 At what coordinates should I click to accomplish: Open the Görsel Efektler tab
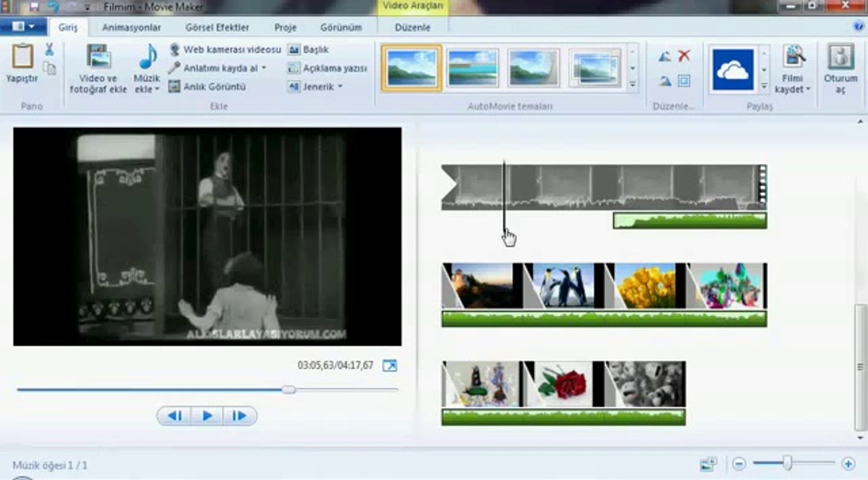pos(217,27)
